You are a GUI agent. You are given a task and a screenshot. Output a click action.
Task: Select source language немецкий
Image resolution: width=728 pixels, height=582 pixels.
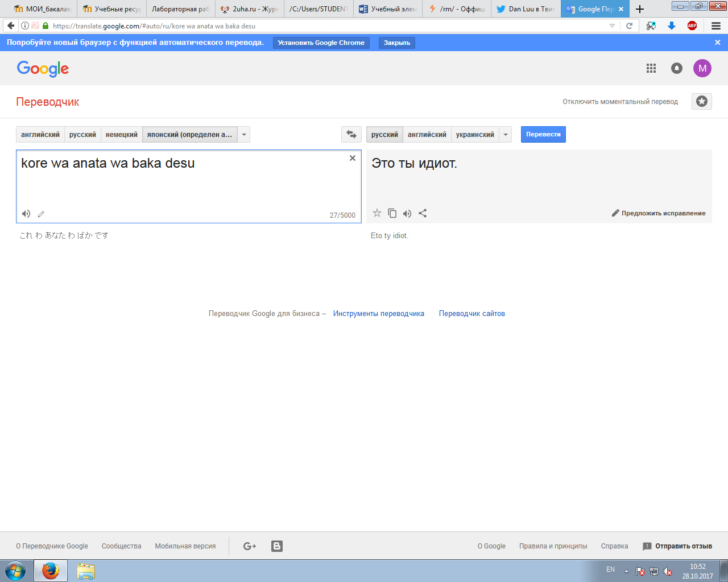tap(122, 135)
